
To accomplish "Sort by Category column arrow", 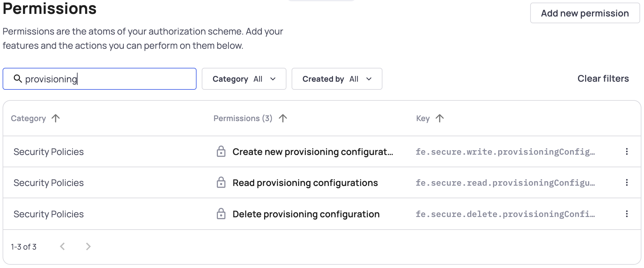I will point(56,118).
